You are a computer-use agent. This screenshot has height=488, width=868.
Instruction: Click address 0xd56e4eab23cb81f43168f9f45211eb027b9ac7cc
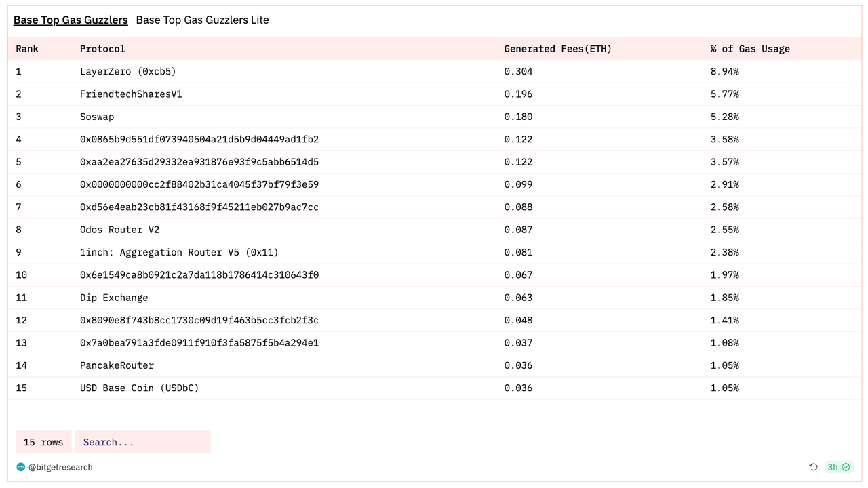click(199, 207)
